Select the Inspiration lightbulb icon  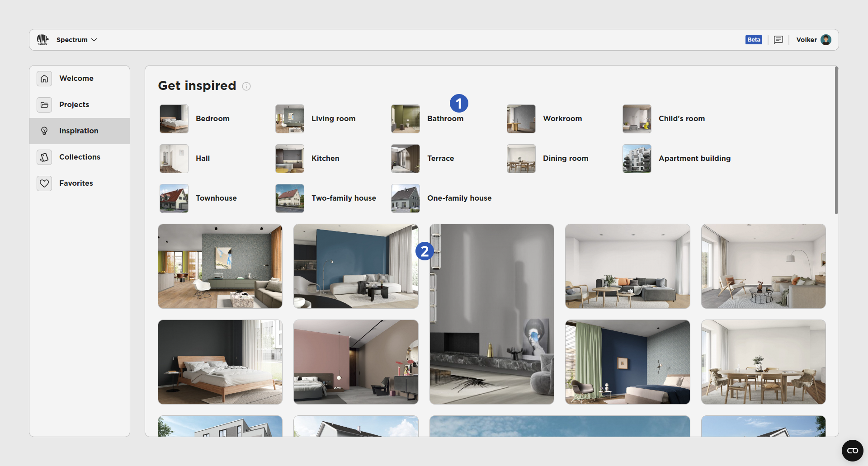pos(44,131)
